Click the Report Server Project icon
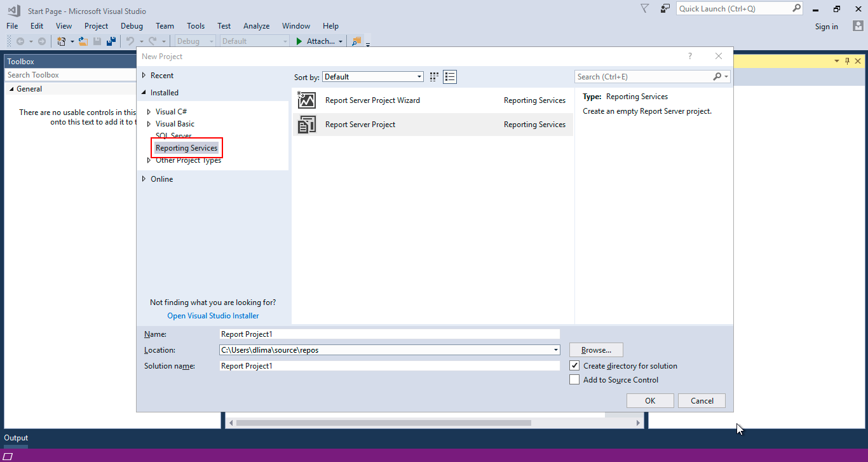This screenshot has width=868, height=462. [307, 125]
